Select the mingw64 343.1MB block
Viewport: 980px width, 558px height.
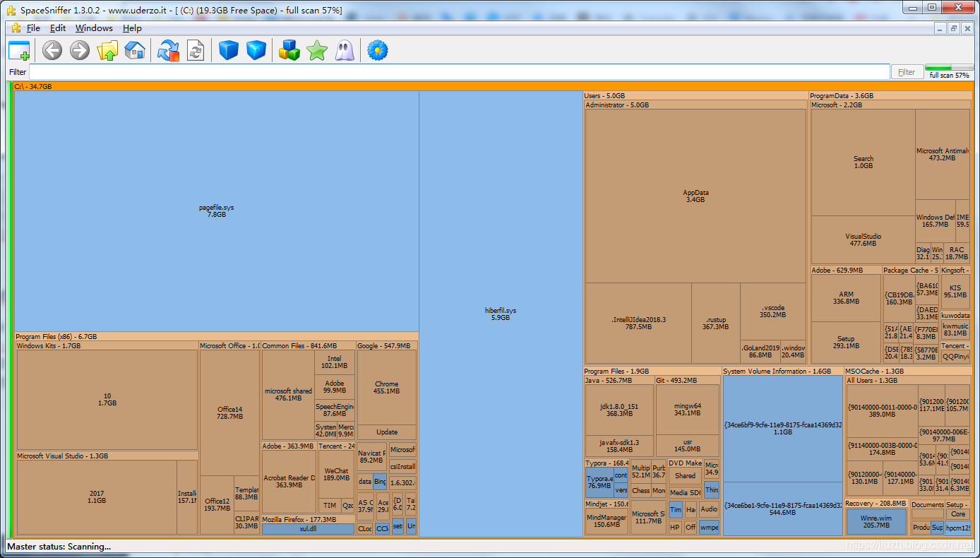point(688,409)
